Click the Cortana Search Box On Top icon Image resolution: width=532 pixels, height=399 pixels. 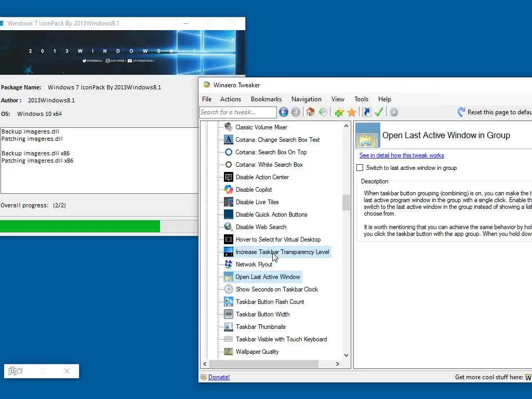point(229,152)
